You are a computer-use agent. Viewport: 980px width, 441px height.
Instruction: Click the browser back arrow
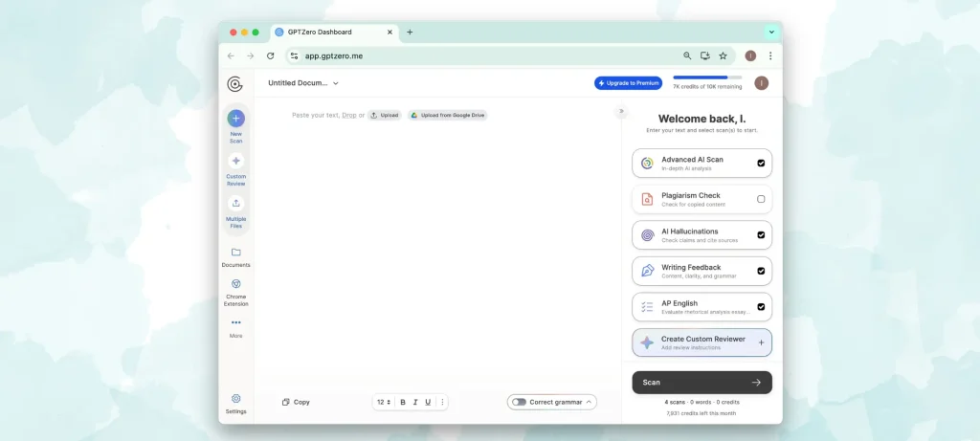click(x=231, y=55)
